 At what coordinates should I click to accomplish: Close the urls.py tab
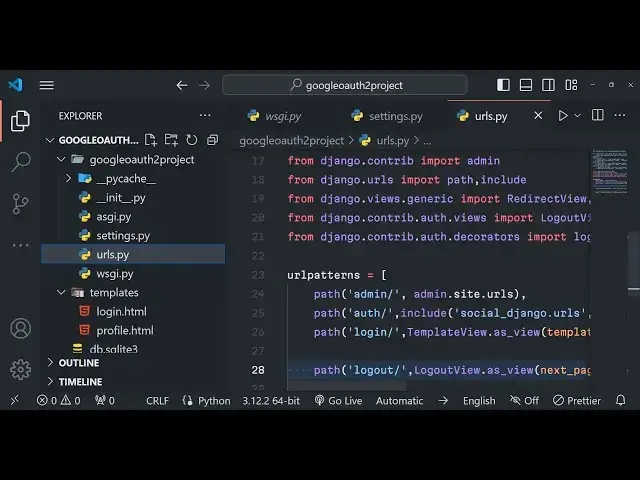click(x=538, y=116)
